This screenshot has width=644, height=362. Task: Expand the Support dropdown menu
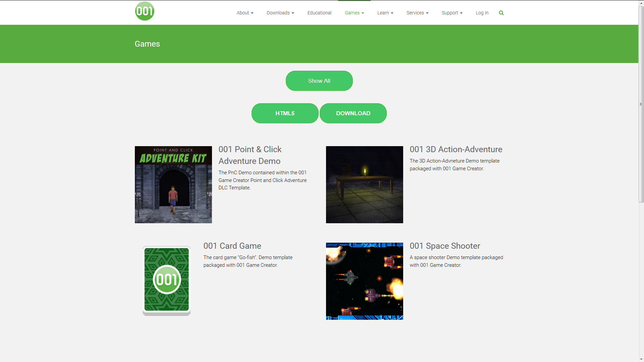tap(452, 13)
